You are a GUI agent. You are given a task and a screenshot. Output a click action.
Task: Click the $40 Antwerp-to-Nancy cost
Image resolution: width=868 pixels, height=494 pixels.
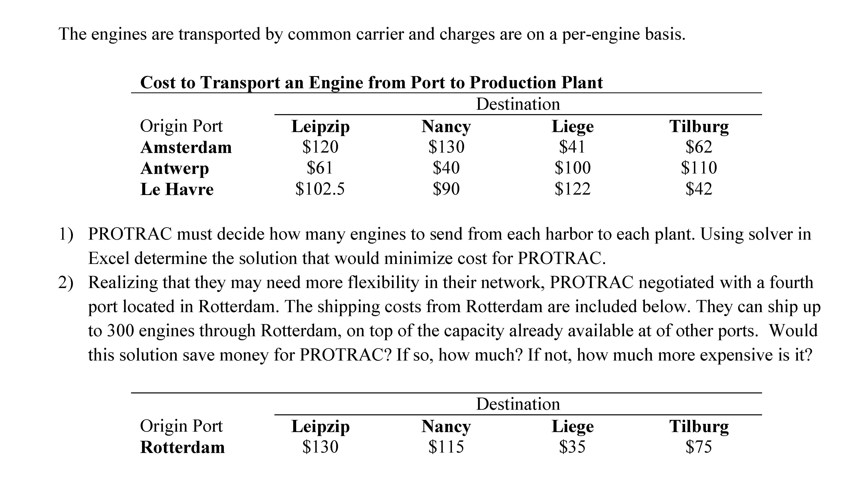pyautogui.click(x=446, y=168)
